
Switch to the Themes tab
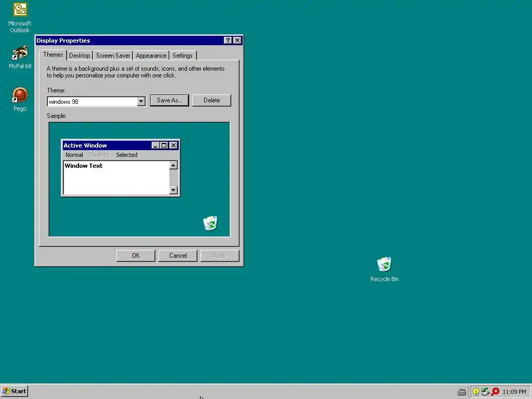tap(53, 55)
